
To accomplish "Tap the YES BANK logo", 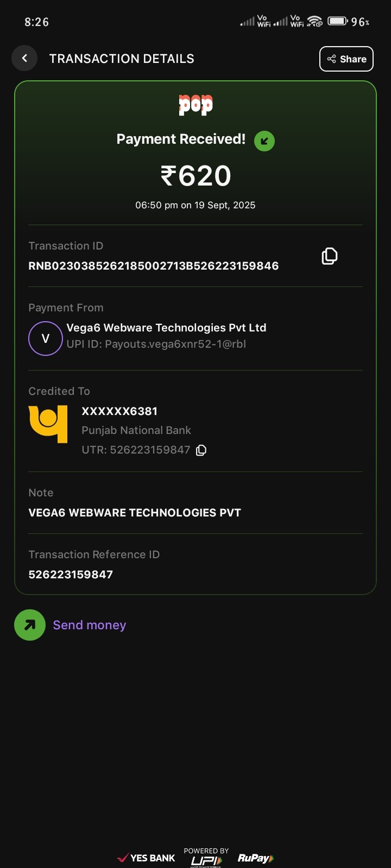I will (147, 858).
